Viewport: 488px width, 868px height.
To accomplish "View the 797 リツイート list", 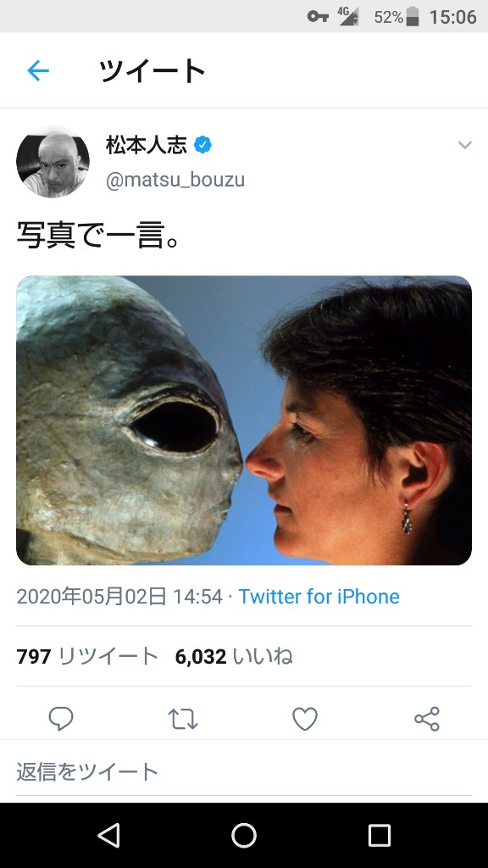I will (x=87, y=657).
